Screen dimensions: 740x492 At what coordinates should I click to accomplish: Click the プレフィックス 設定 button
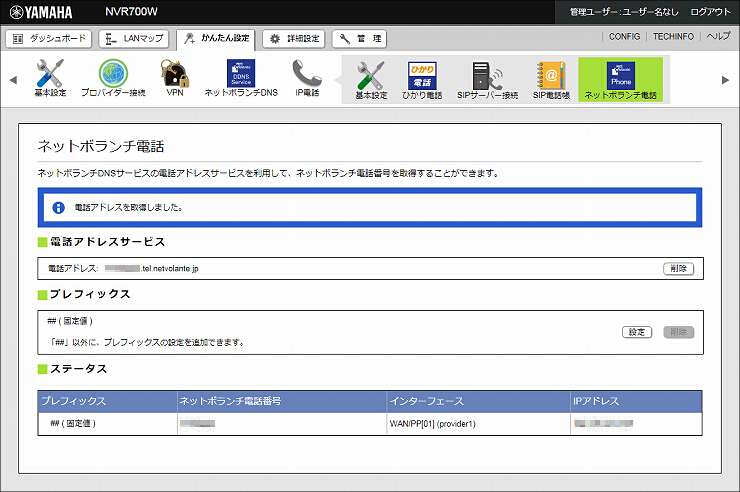(x=637, y=332)
